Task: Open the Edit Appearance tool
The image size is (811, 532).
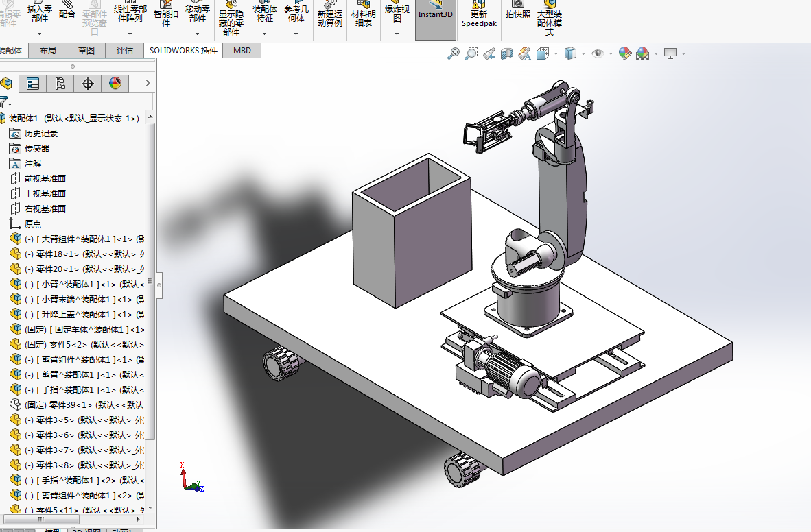Action: [625, 53]
